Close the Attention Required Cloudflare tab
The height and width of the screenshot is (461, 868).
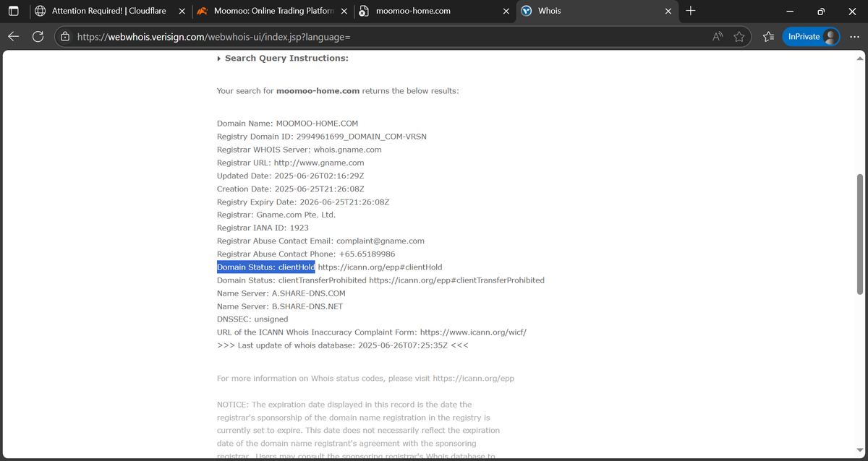[x=181, y=11]
